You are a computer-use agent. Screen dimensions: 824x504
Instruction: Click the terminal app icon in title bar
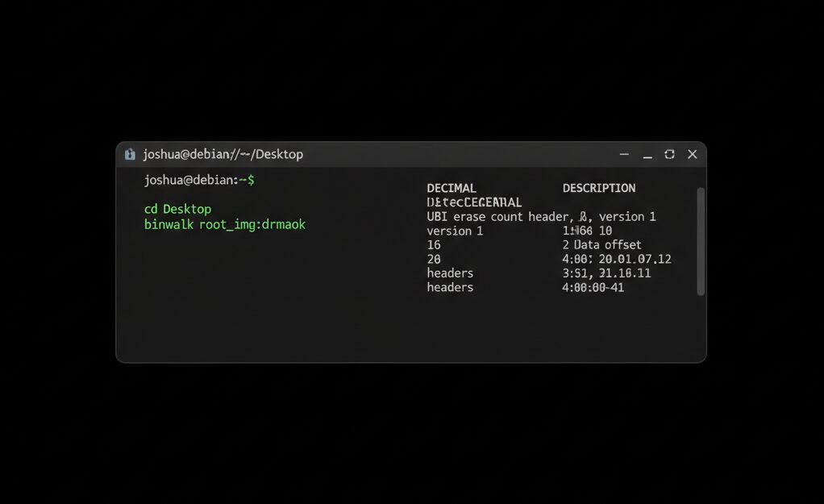click(x=130, y=154)
